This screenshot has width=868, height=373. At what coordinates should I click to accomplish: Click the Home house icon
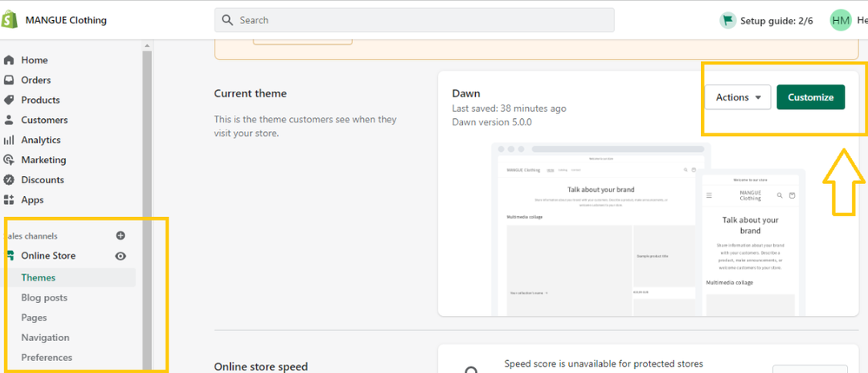9,60
